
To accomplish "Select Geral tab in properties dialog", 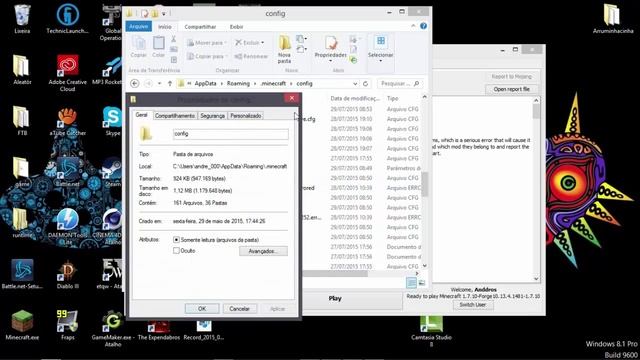I will [142, 115].
